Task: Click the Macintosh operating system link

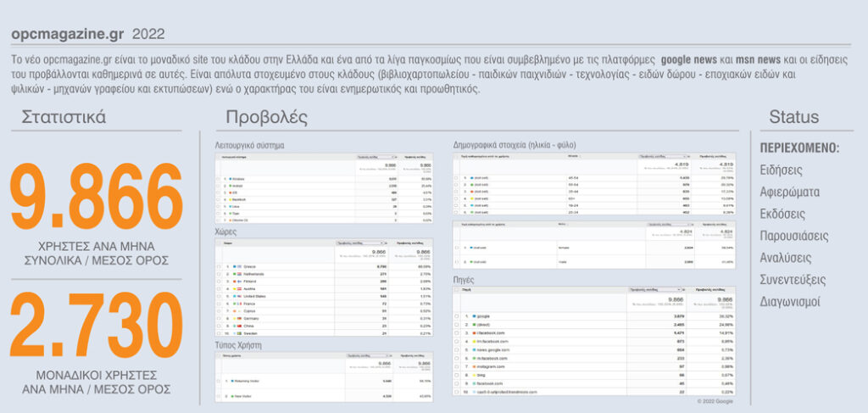Action: point(238,200)
